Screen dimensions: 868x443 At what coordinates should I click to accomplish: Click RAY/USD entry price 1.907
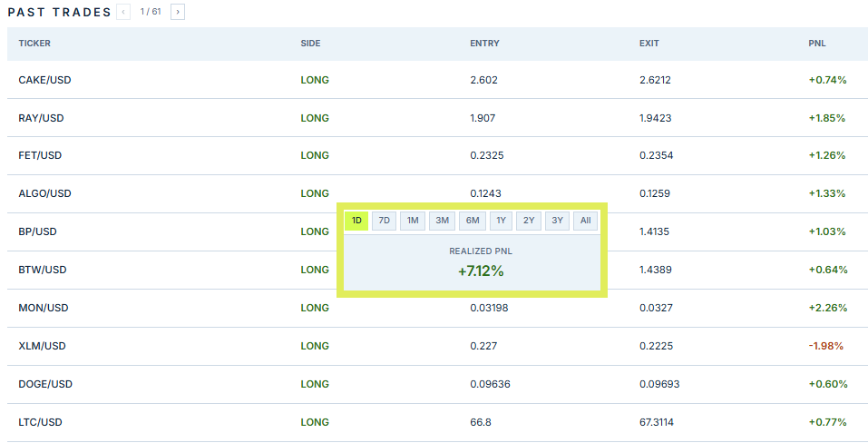[x=483, y=118]
